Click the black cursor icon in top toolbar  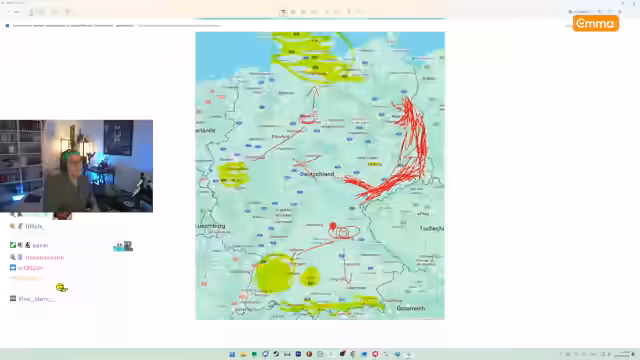(283, 12)
